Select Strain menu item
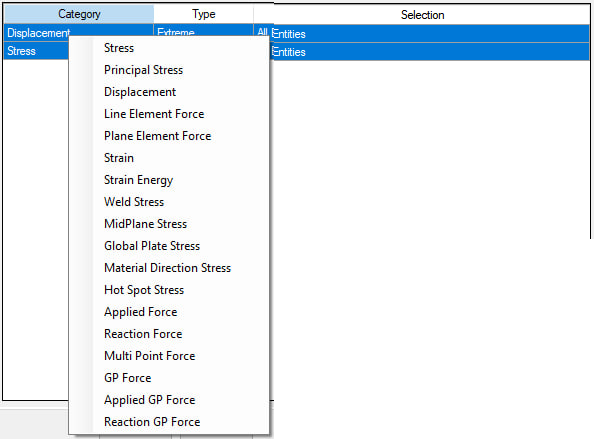The height and width of the screenshot is (439, 594). pos(169,158)
